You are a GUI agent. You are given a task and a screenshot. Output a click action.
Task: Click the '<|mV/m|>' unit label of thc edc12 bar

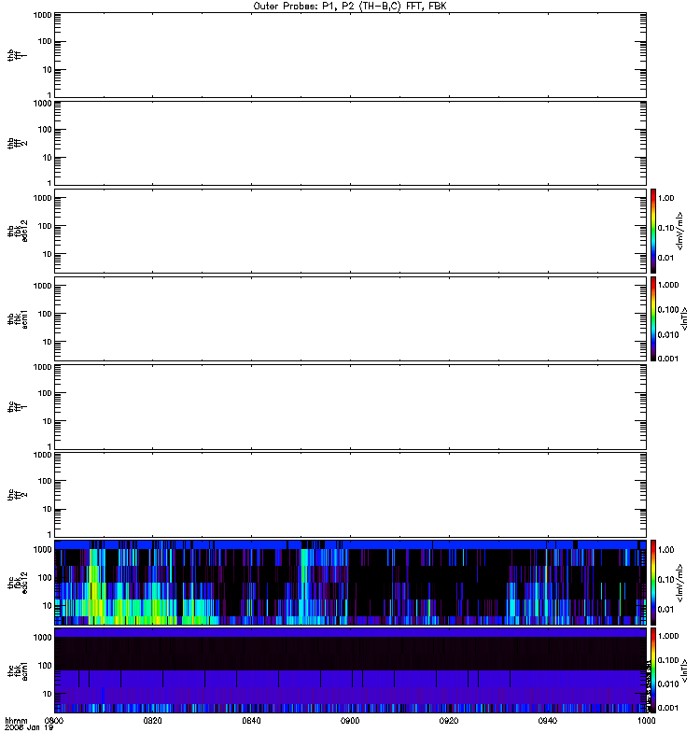(680, 583)
